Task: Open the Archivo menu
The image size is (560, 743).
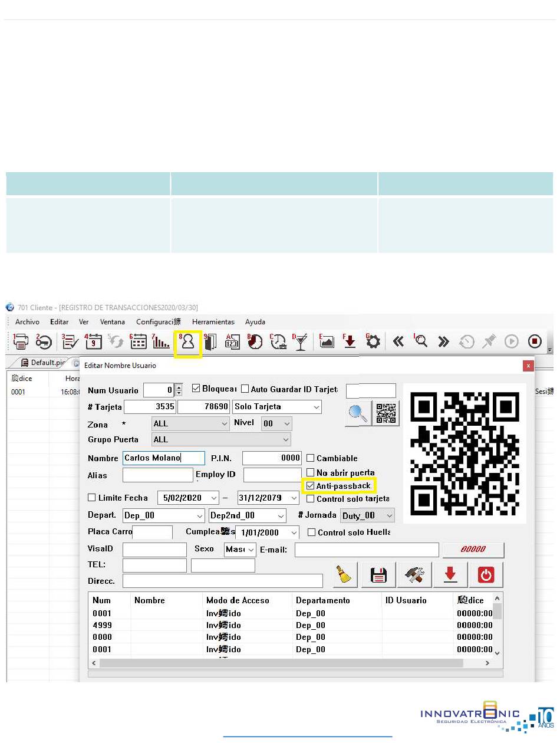Action: (x=27, y=322)
